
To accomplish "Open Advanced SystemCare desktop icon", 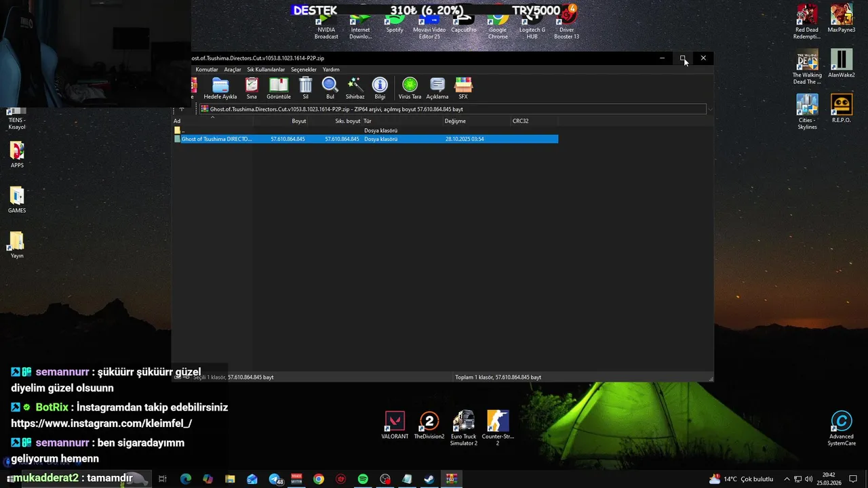I will tap(842, 429).
